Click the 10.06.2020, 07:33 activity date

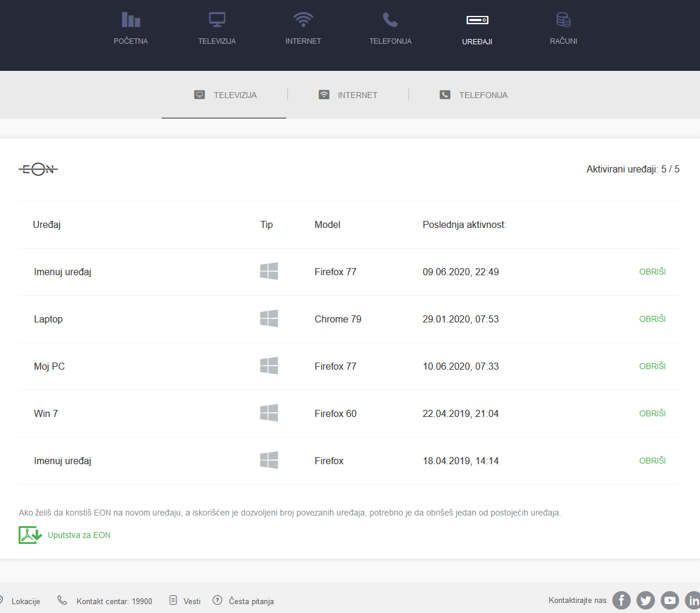(x=461, y=366)
